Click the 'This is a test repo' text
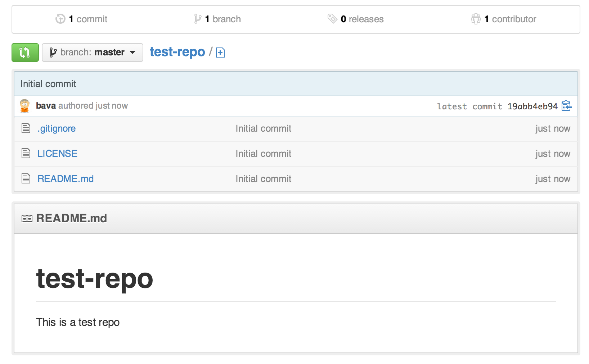The height and width of the screenshot is (364, 589). (78, 322)
